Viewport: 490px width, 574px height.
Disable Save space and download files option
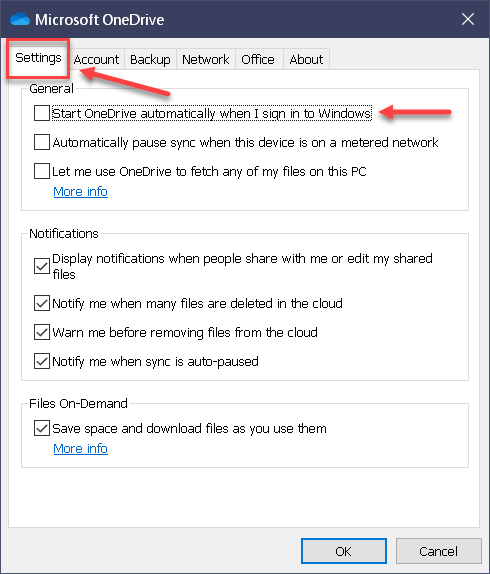(42, 428)
